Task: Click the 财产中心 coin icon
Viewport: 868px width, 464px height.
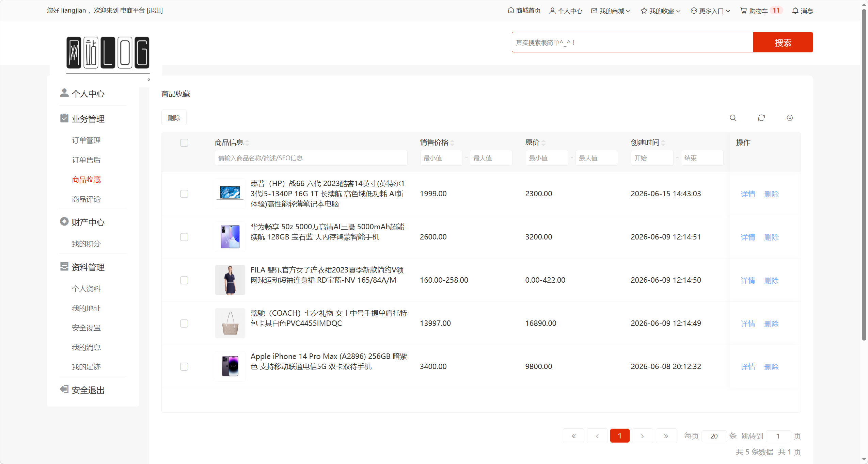Action: (x=64, y=221)
